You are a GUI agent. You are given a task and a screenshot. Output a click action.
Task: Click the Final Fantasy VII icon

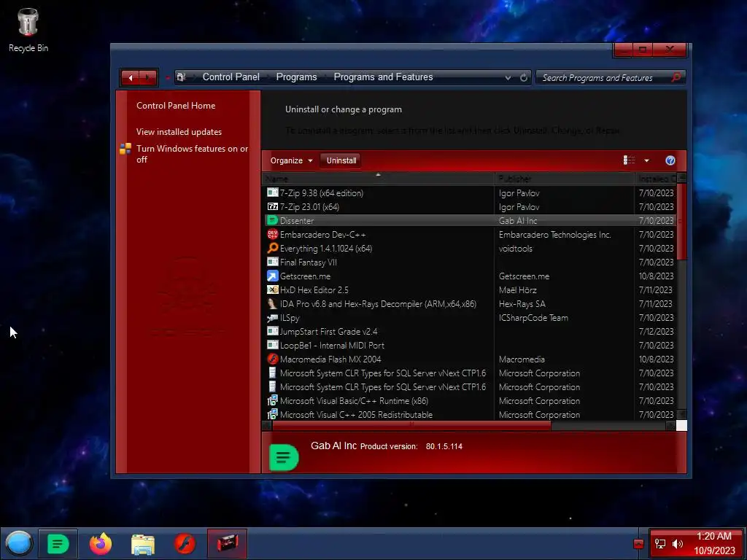click(273, 262)
